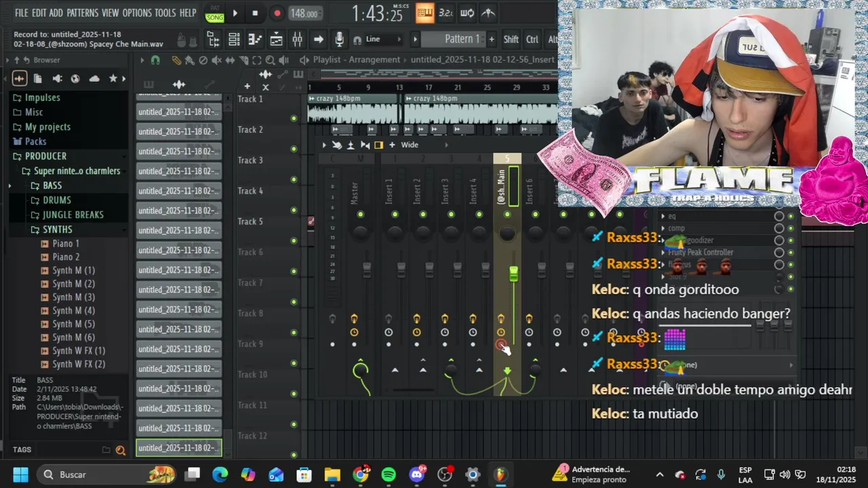Viewport: 868px width, 488px height.
Task: Select the playlist snap magnet icon
Action: pos(155,60)
